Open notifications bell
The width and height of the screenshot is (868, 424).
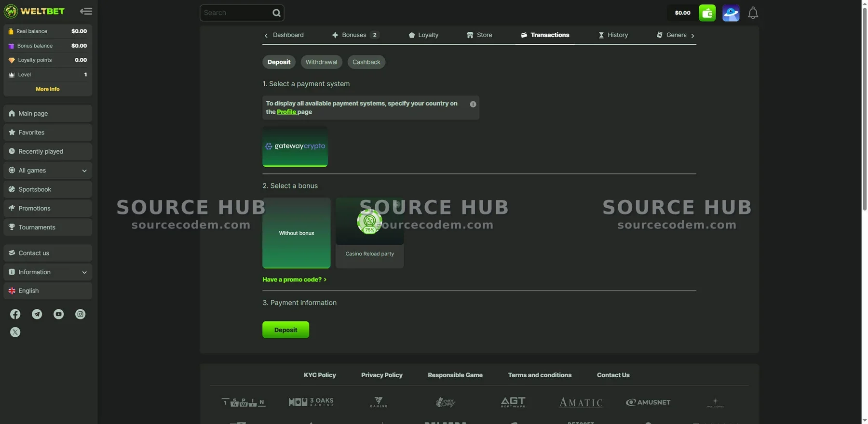[x=753, y=13]
